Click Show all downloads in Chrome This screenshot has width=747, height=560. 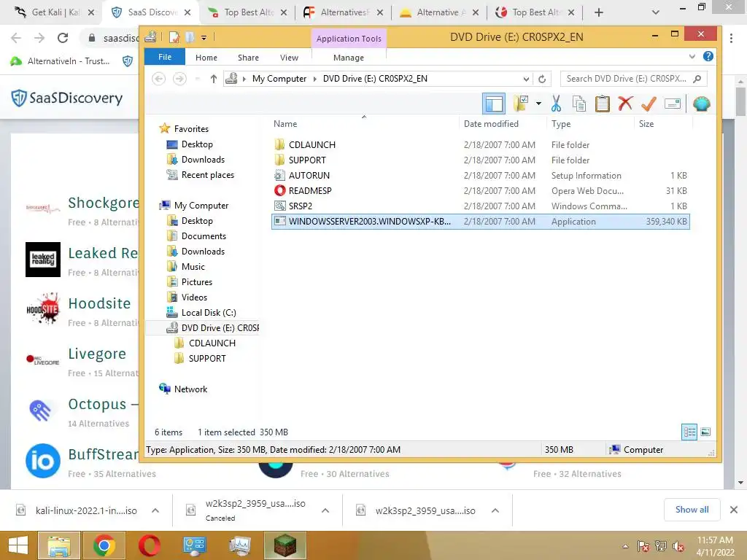click(692, 510)
